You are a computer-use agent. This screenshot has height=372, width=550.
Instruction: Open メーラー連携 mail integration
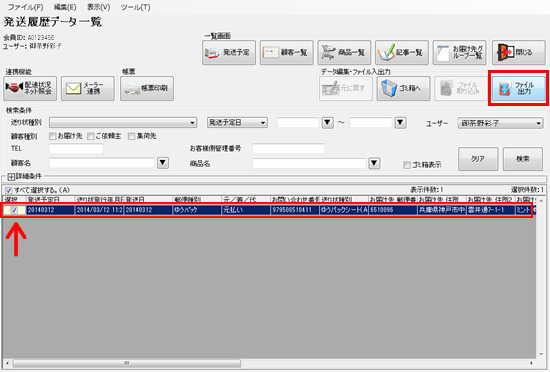pyautogui.click(x=88, y=88)
